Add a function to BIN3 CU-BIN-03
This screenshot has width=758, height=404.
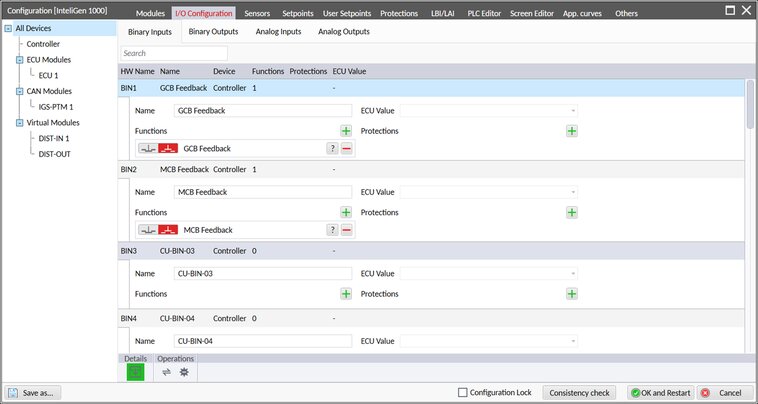346,294
